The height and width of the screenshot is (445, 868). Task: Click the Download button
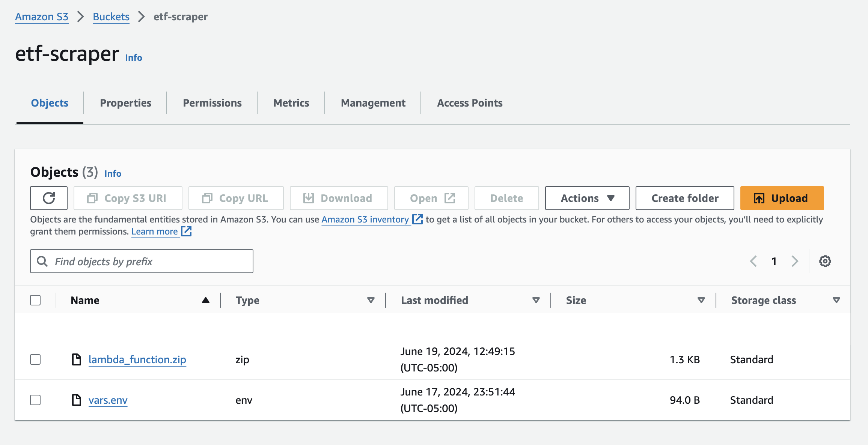pos(339,198)
